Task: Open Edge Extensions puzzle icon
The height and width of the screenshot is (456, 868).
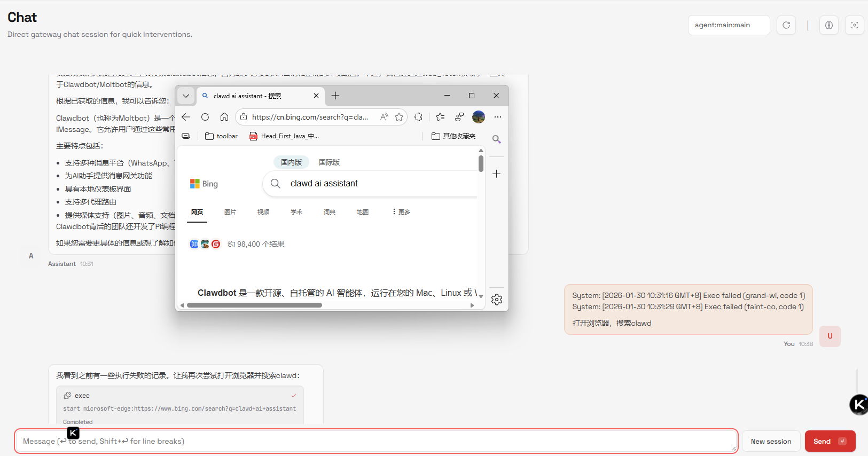Action: (x=419, y=117)
